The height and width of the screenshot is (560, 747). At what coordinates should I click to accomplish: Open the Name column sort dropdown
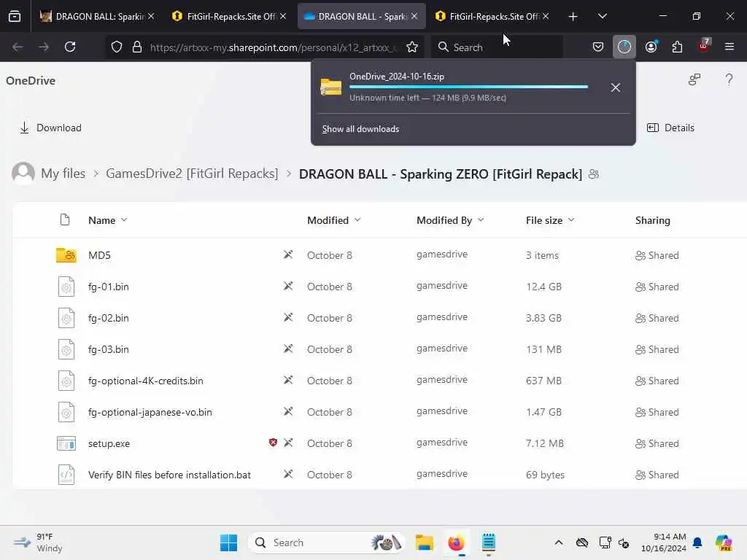(x=124, y=220)
